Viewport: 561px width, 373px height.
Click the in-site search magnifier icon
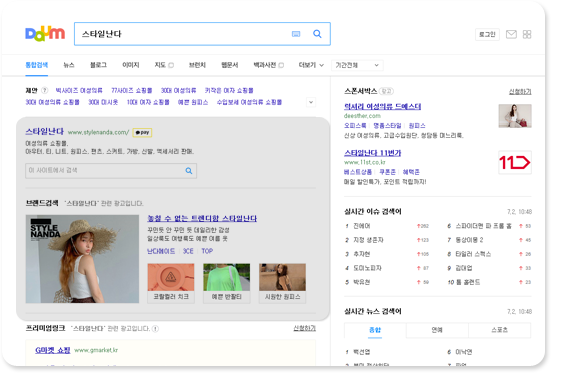[189, 171]
